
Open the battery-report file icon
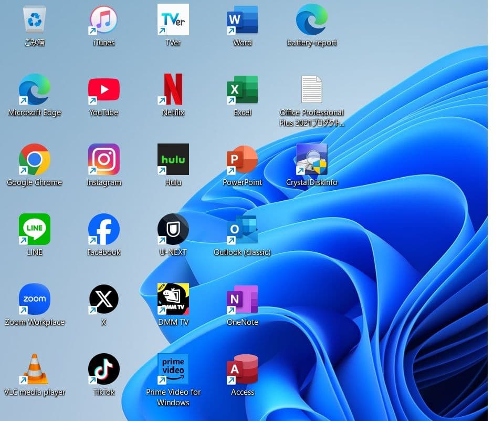311,19
